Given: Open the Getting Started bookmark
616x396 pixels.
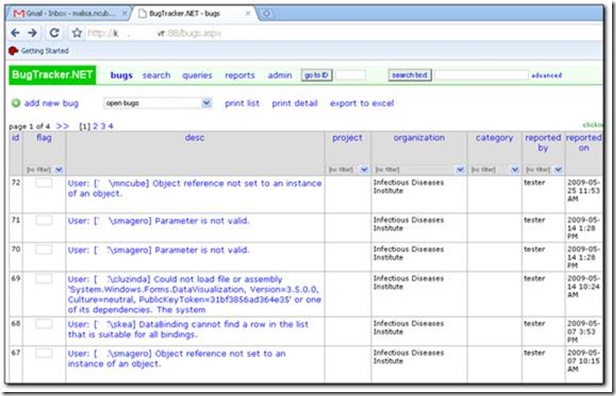Looking at the screenshot, I should pos(38,51).
